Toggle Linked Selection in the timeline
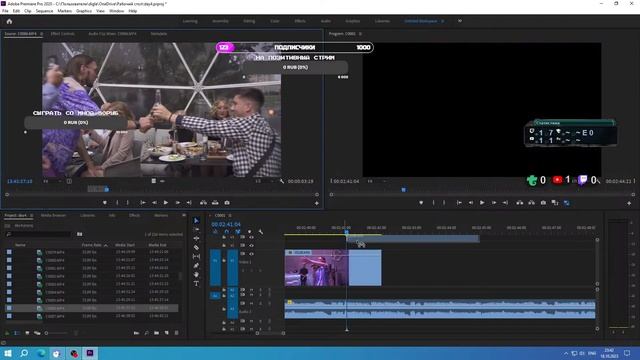Image resolution: width=640 pixels, height=360 pixels. point(238,232)
